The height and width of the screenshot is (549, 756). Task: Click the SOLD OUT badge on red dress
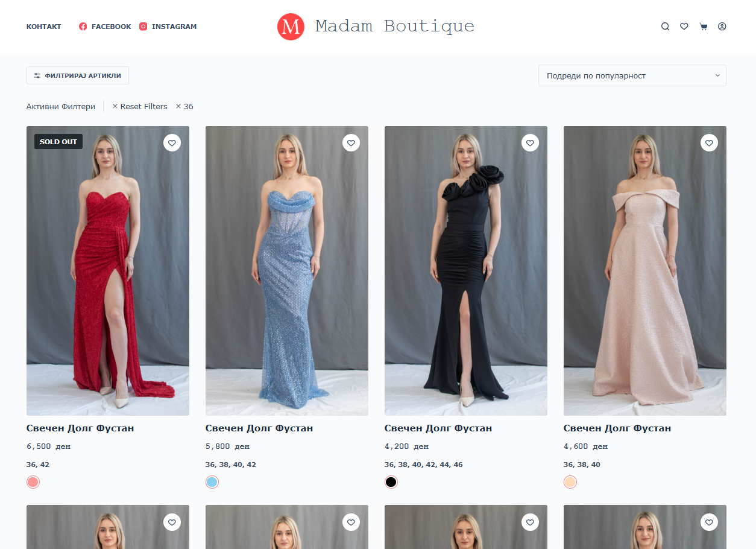(x=58, y=142)
